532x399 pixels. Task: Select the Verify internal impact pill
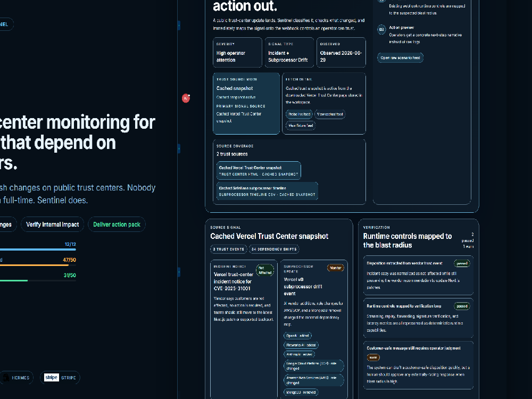click(x=52, y=225)
